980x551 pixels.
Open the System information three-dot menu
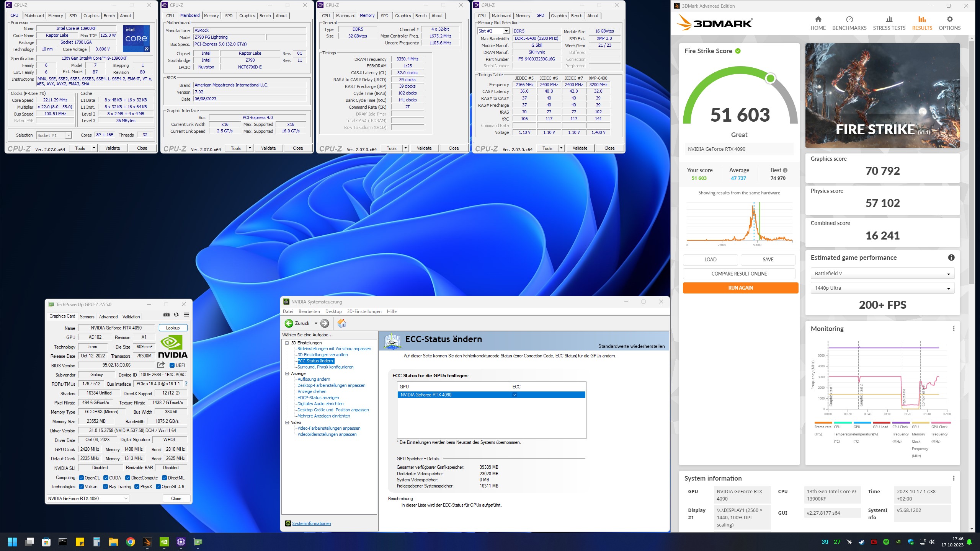pyautogui.click(x=954, y=478)
